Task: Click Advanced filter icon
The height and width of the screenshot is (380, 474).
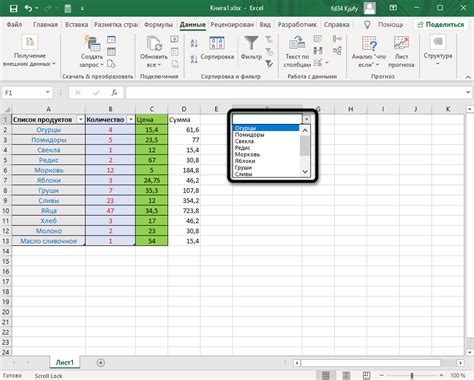Action: 269,63
